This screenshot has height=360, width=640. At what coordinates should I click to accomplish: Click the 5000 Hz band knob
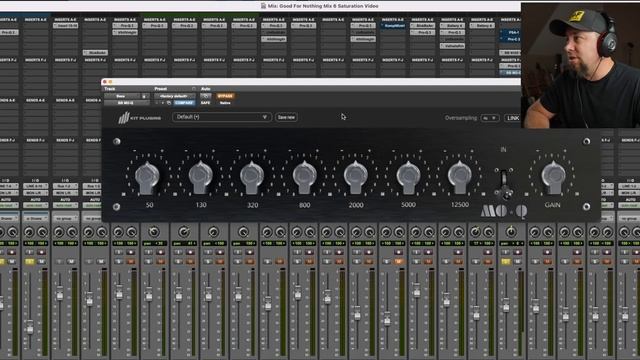coord(408,177)
